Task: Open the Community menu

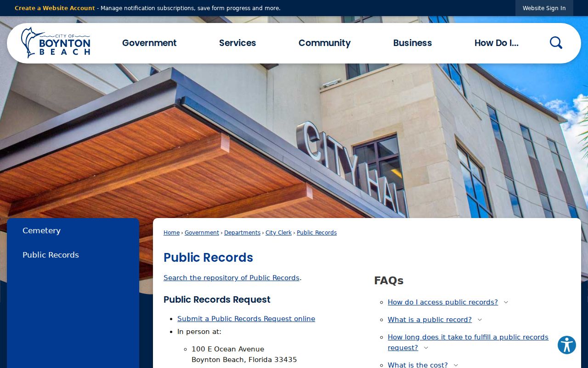Action: click(324, 43)
